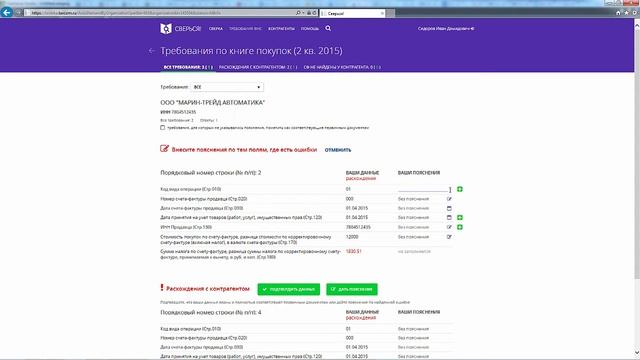Image resolution: width=640 pixels, height=360 pixels.
Task: Click the red value 1830.51
Action: 353,251
